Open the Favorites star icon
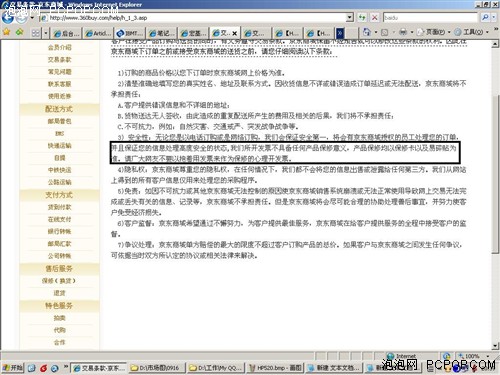The image size is (500, 375). pos(7,32)
